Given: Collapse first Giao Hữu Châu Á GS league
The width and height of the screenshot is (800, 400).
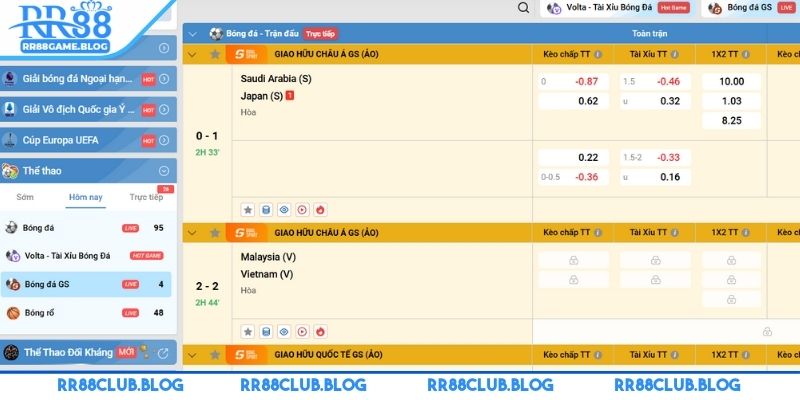Looking at the screenshot, I should pos(192,54).
